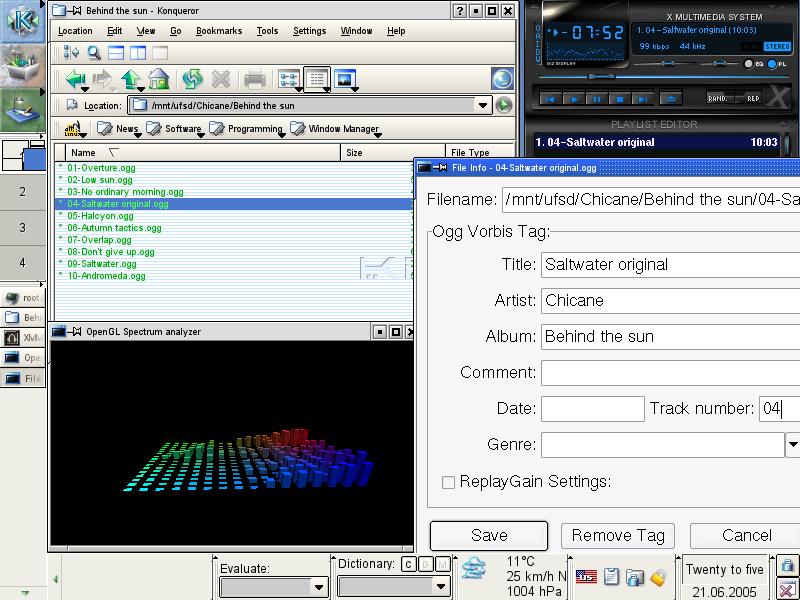Click the desktop access panel icon
The image size is (800, 600).
point(22,110)
